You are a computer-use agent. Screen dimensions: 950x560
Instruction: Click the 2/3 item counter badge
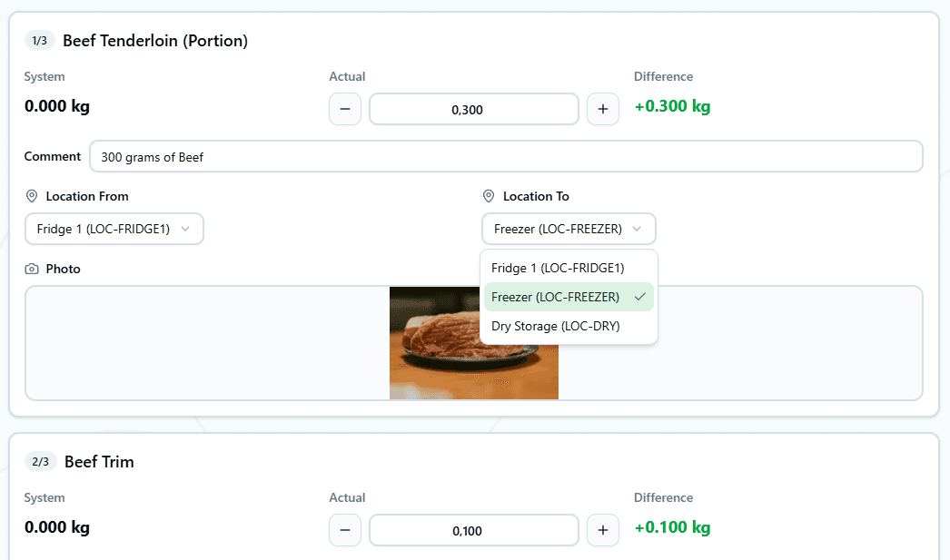click(x=40, y=462)
